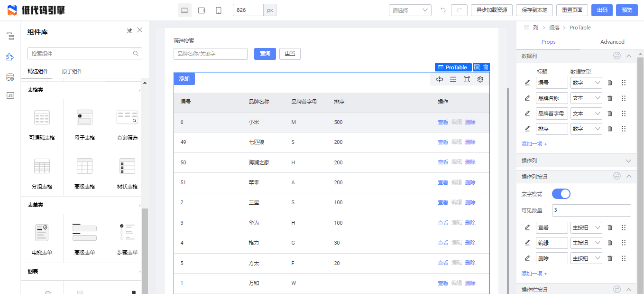Switch canvas to desktop device view
The image size is (644, 294).
click(x=184, y=10)
